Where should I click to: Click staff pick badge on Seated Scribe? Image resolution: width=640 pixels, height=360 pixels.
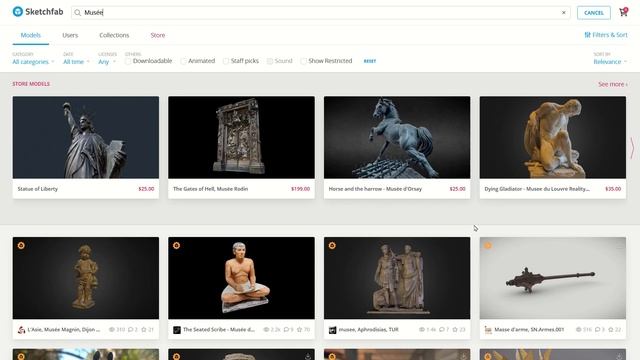177,245
